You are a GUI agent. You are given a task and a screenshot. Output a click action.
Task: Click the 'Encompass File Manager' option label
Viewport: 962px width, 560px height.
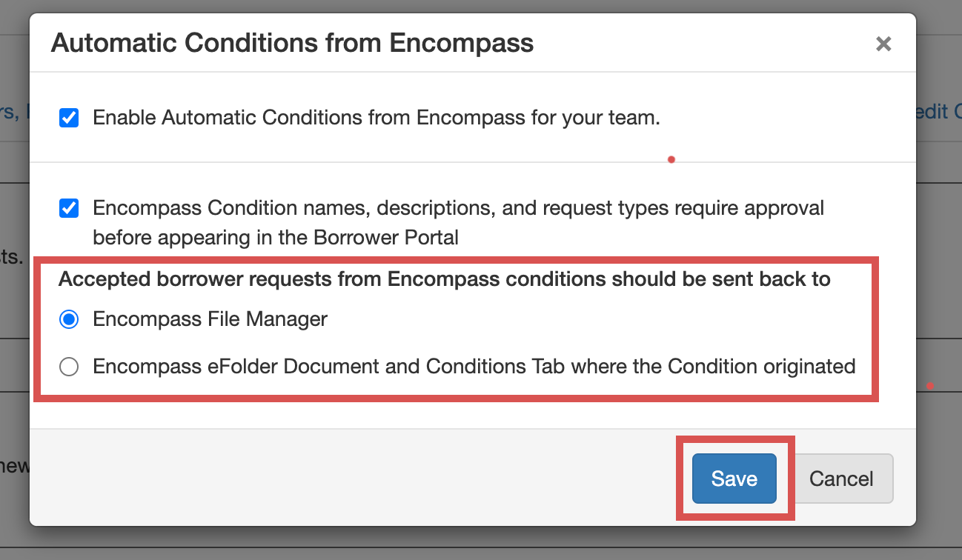coord(210,319)
